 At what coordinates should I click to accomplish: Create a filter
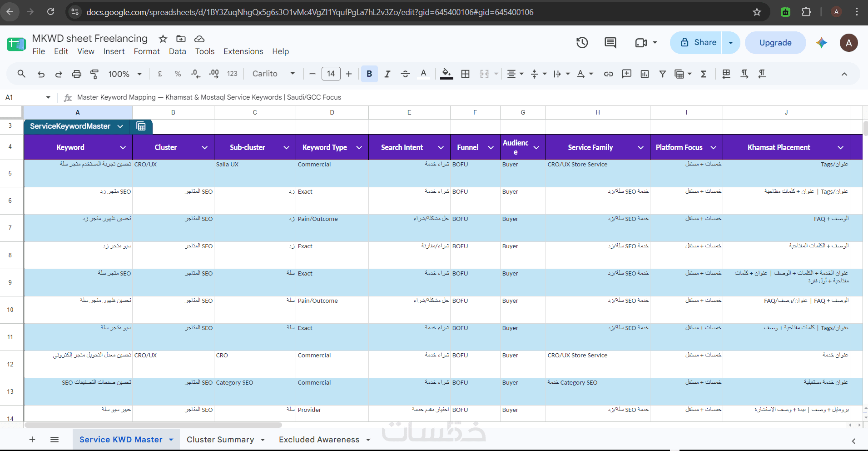pyautogui.click(x=663, y=74)
